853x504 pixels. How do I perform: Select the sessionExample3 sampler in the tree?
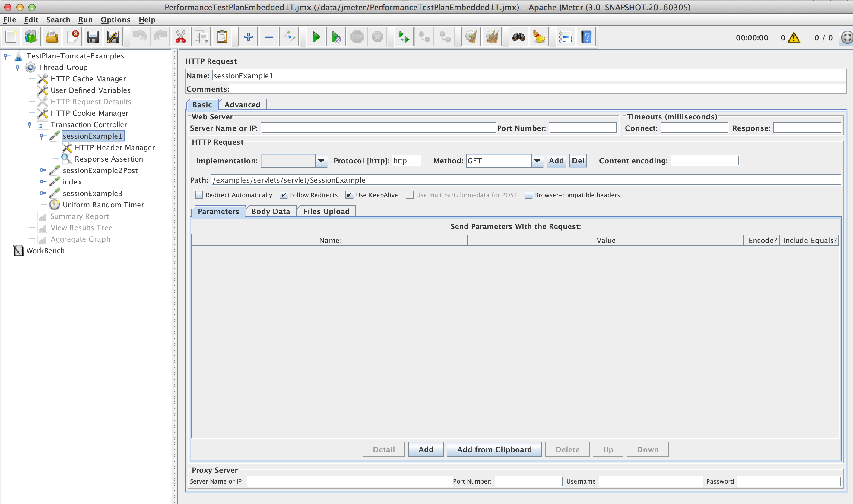tap(92, 193)
